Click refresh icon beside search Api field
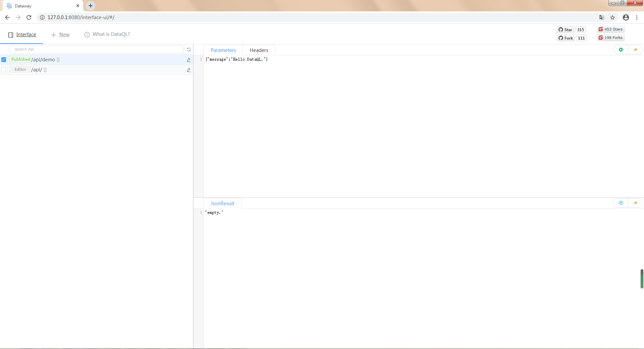The width and height of the screenshot is (644, 349). click(189, 49)
